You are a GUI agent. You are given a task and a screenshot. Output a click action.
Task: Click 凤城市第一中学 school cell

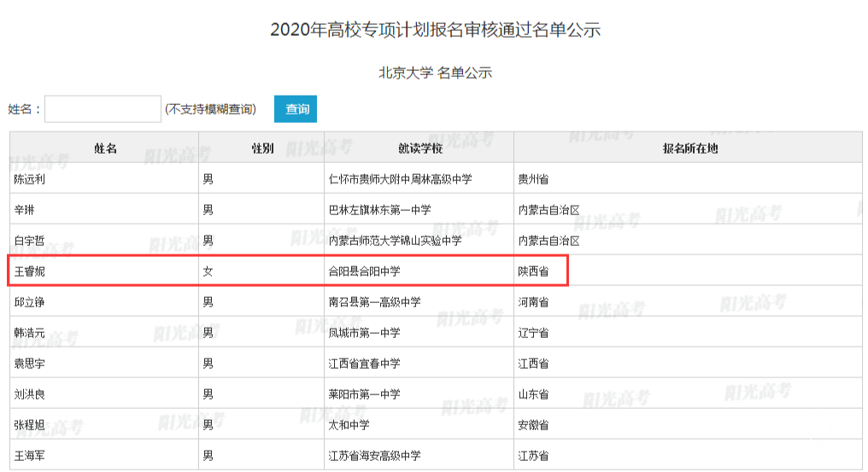(364, 333)
